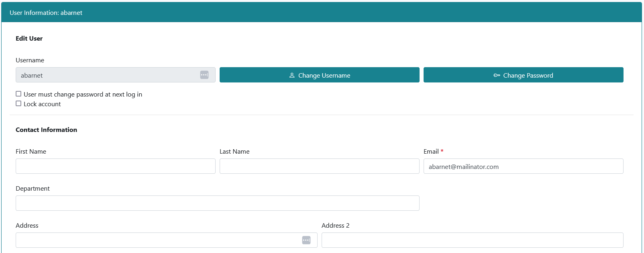The image size is (644, 253).
Task: Click the 'Edit User' section heading
Action: click(x=29, y=39)
